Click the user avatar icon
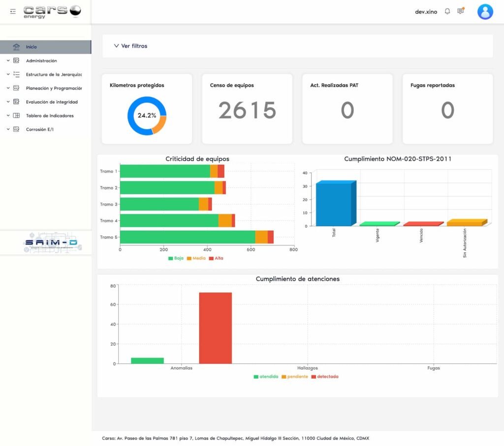This screenshot has height=446, width=504. (485, 12)
